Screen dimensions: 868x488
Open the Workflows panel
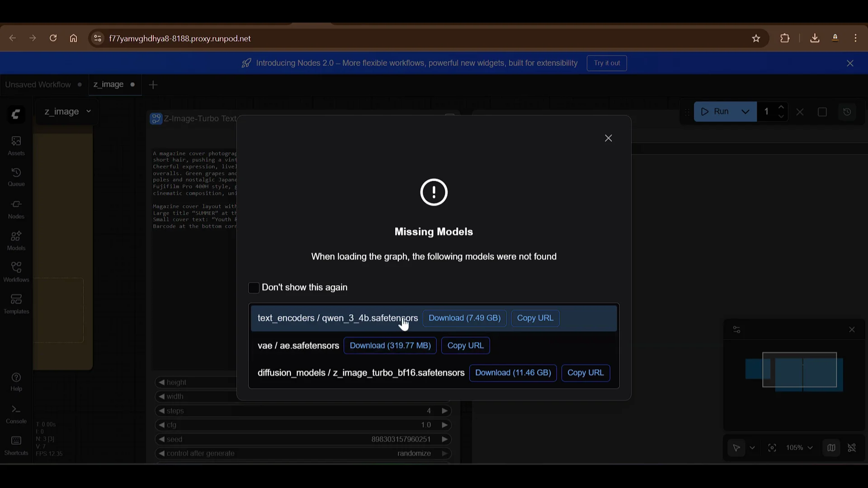[x=16, y=272]
